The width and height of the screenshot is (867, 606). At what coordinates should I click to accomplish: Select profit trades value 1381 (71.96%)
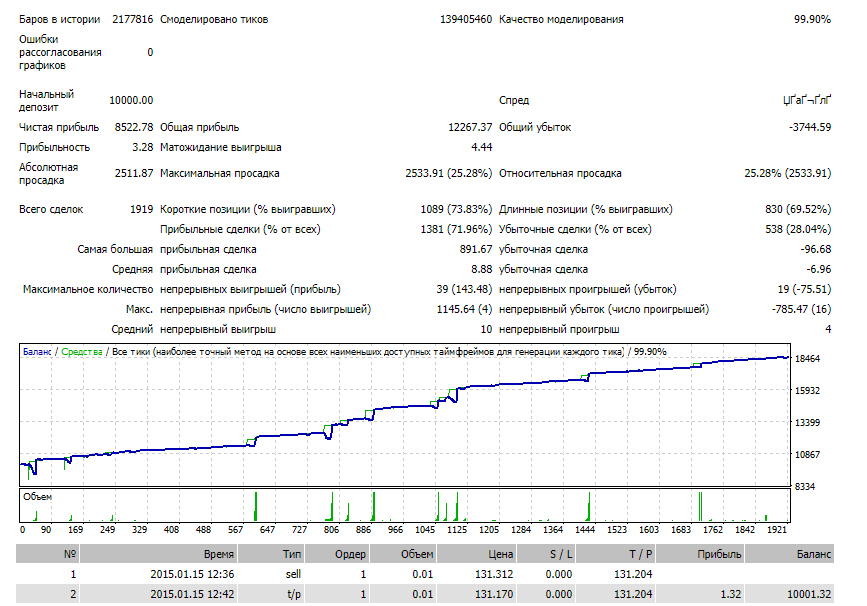pyautogui.click(x=456, y=229)
